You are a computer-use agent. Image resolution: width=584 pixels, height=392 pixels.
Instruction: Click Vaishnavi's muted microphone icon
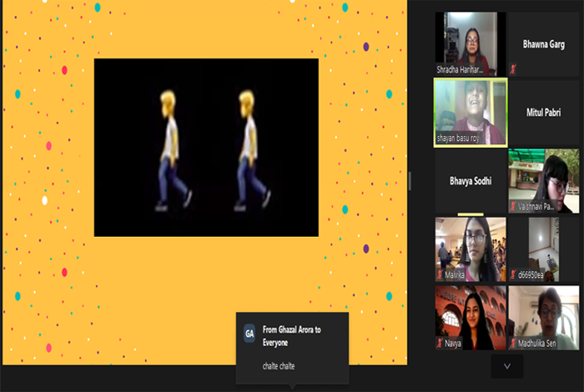point(513,206)
